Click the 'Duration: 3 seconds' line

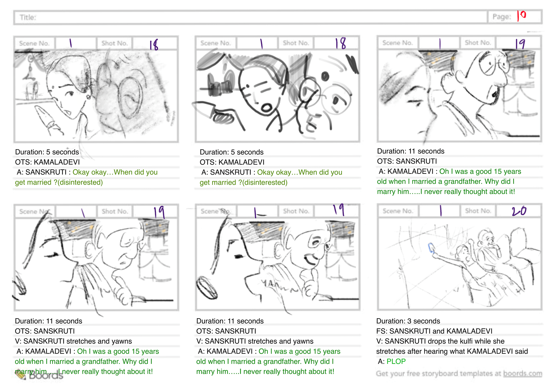pyautogui.click(x=408, y=321)
